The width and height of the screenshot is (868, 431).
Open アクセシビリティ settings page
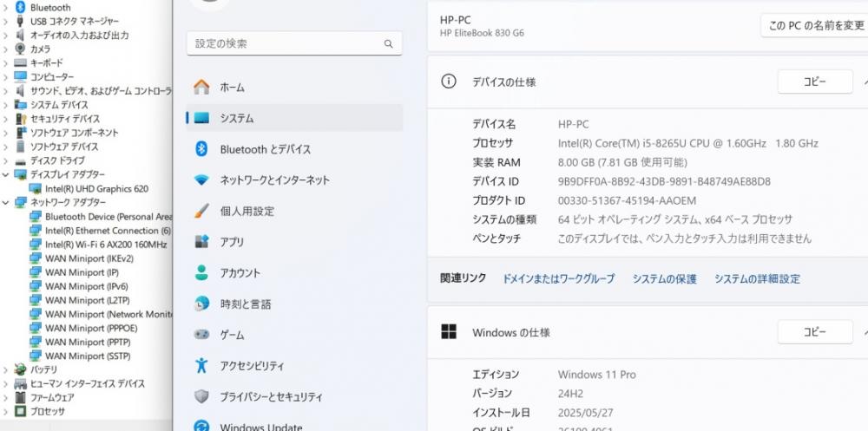point(294,365)
